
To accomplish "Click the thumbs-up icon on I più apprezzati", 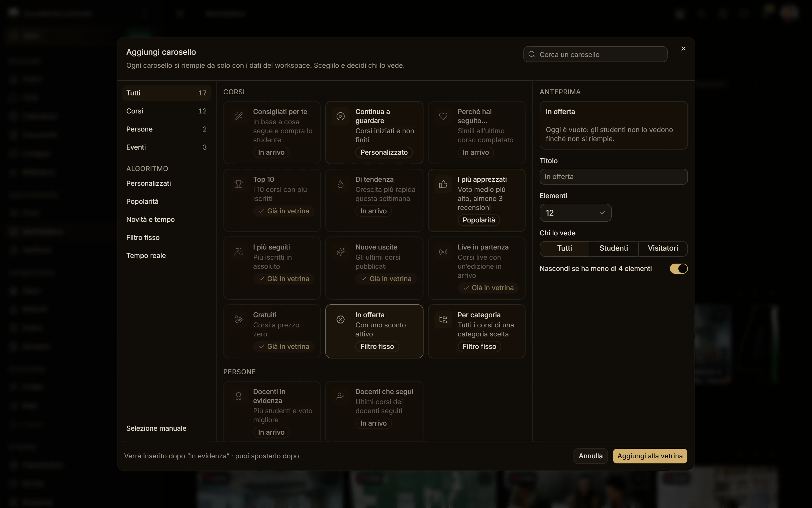I will click(x=443, y=184).
